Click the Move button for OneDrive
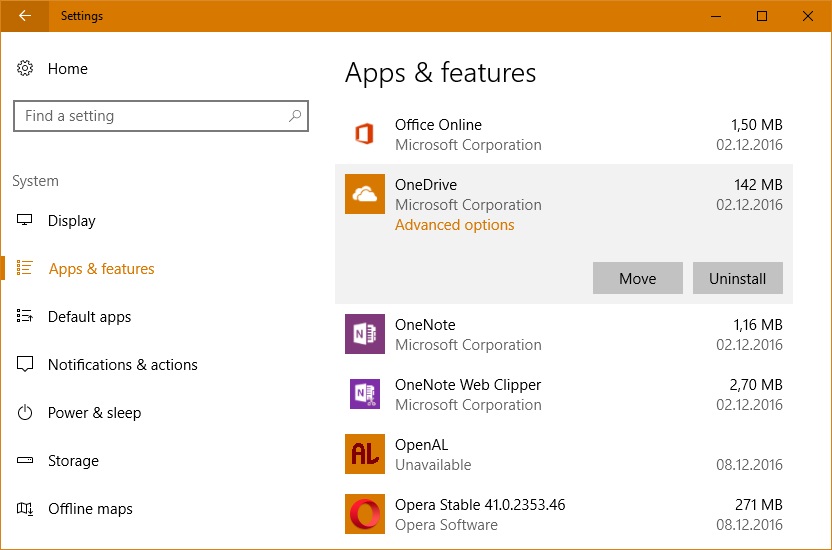832x550 pixels. click(x=637, y=278)
